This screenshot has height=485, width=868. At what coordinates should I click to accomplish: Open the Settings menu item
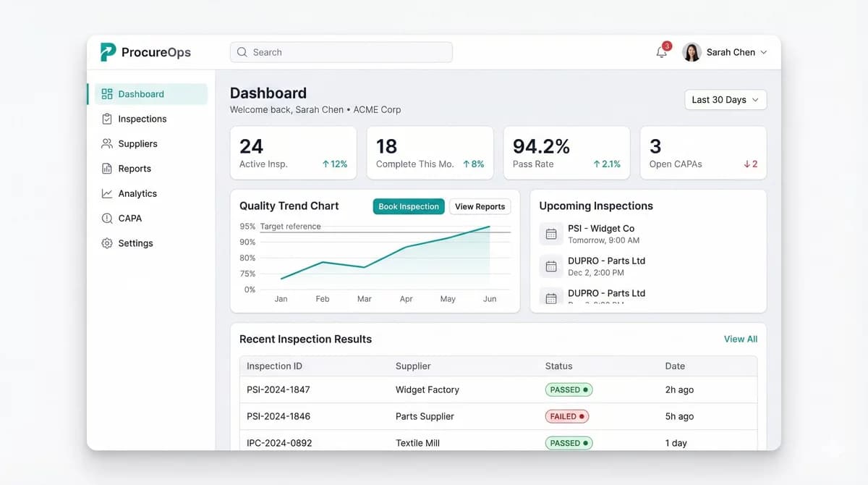[x=136, y=243]
